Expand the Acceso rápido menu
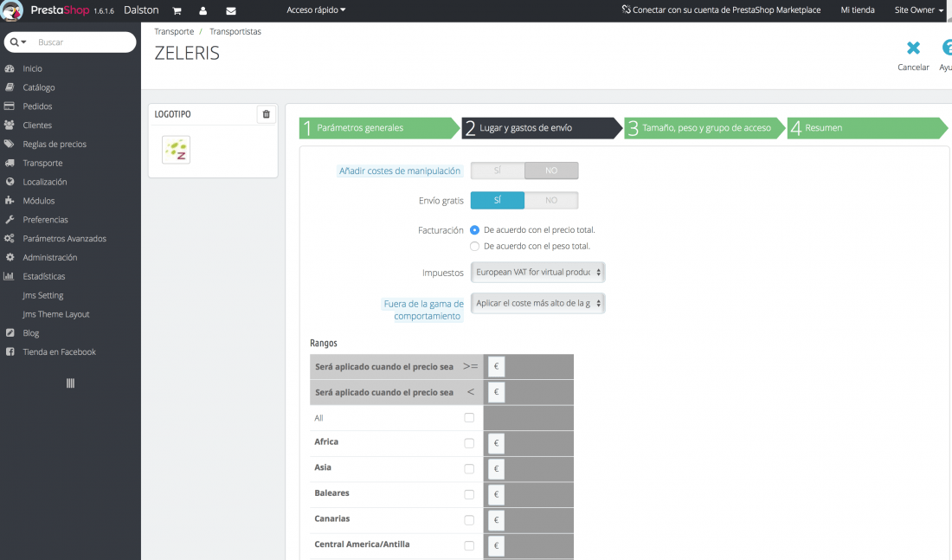Image resolution: width=952 pixels, height=560 pixels. coord(316,10)
